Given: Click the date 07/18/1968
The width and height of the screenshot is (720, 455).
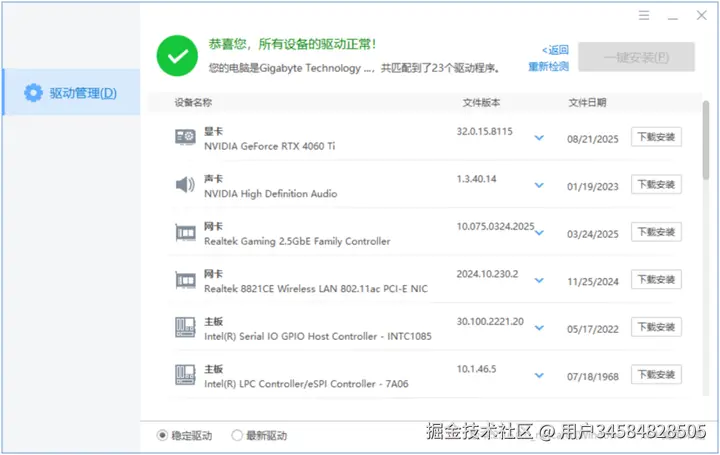Looking at the screenshot, I should [x=593, y=377].
